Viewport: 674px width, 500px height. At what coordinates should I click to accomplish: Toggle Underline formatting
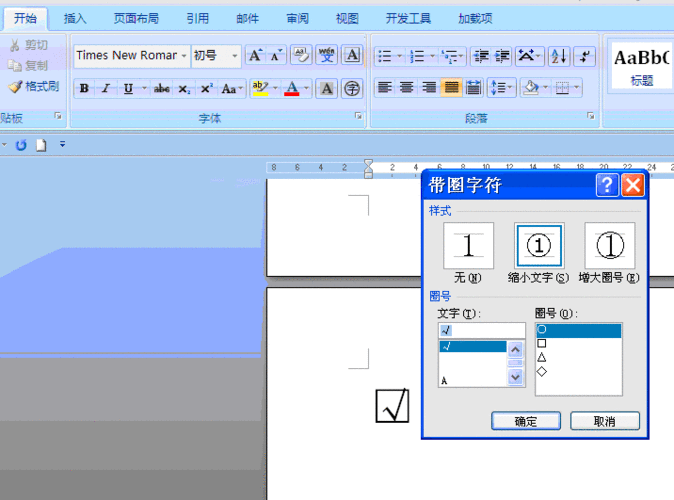tap(128, 89)
